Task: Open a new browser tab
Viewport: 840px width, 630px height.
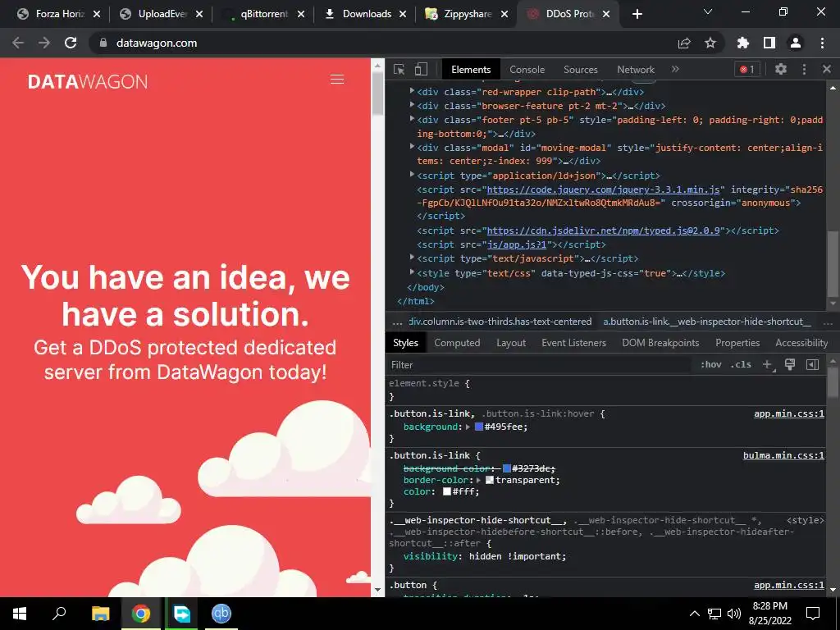Action: pyautogui.click(x=637, y=14)
